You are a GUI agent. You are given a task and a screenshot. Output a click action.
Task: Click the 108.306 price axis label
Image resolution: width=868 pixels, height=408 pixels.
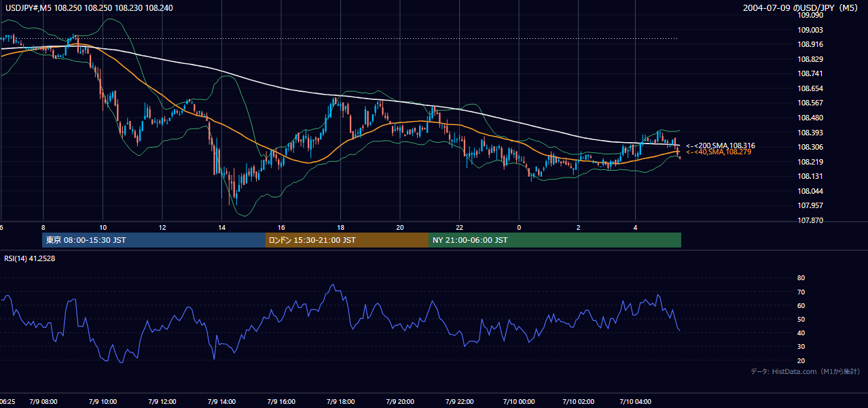coord(810,147)
